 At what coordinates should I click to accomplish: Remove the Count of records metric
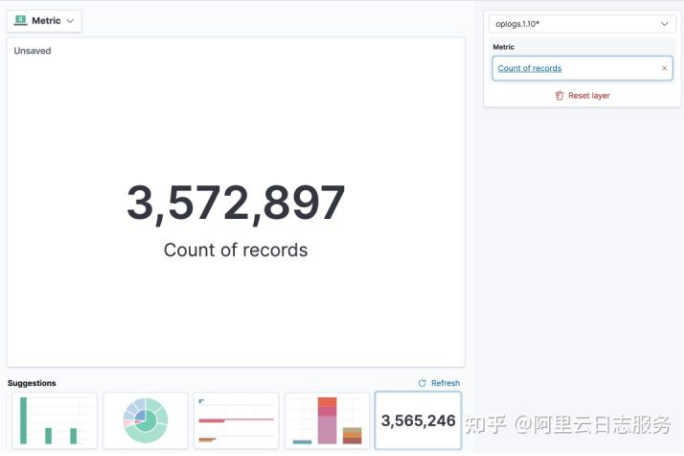[664, 69]
